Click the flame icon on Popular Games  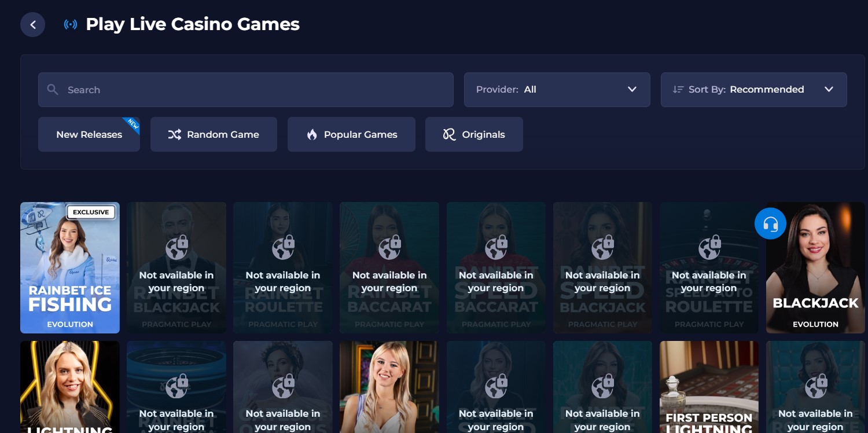pyautogui.click(x=312, y=134)
